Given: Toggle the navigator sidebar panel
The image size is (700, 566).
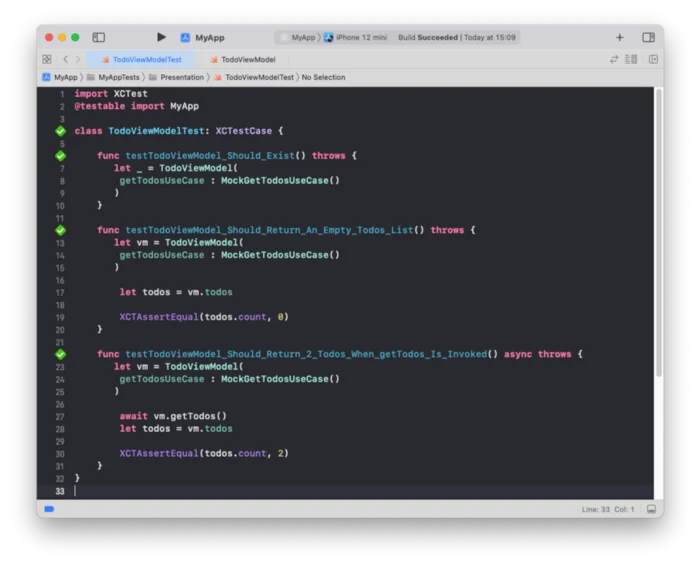Looking at the screenshot, I should click(x=98, y=37).
